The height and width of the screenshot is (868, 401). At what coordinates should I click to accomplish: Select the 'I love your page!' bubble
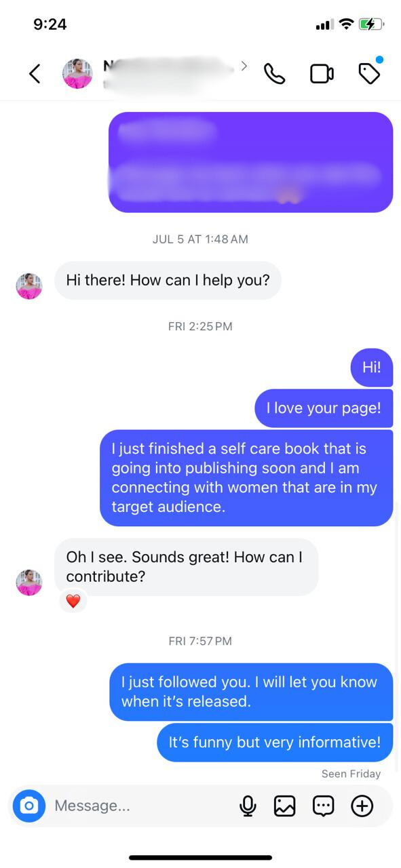pos(324,408)
